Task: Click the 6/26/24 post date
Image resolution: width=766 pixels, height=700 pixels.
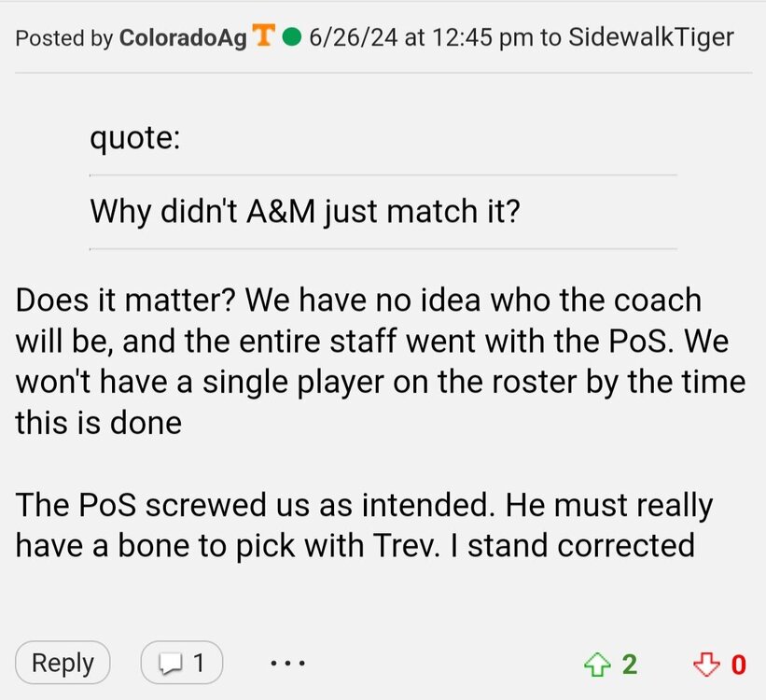Action: (343, 37)
